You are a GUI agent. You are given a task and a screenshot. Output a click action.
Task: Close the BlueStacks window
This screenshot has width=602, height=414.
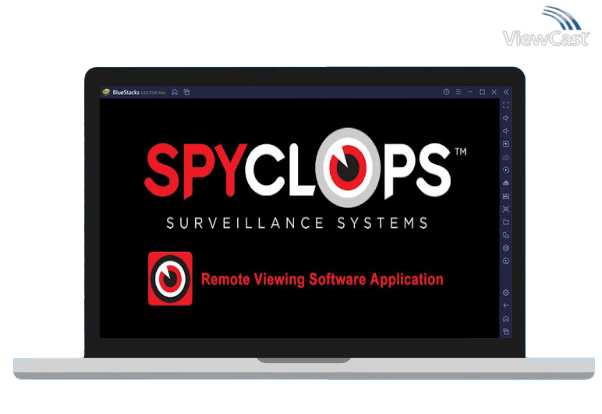click(x=494, y=92)
